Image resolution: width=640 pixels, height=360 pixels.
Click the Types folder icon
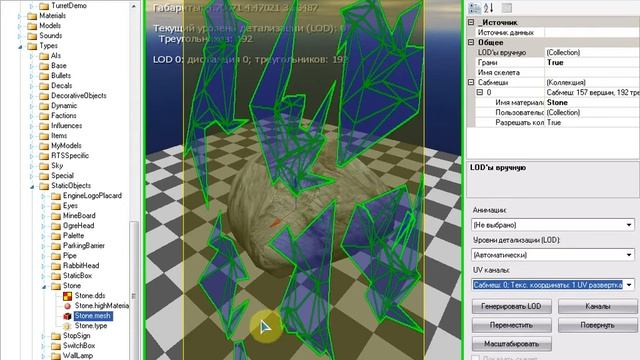(32, 46)
